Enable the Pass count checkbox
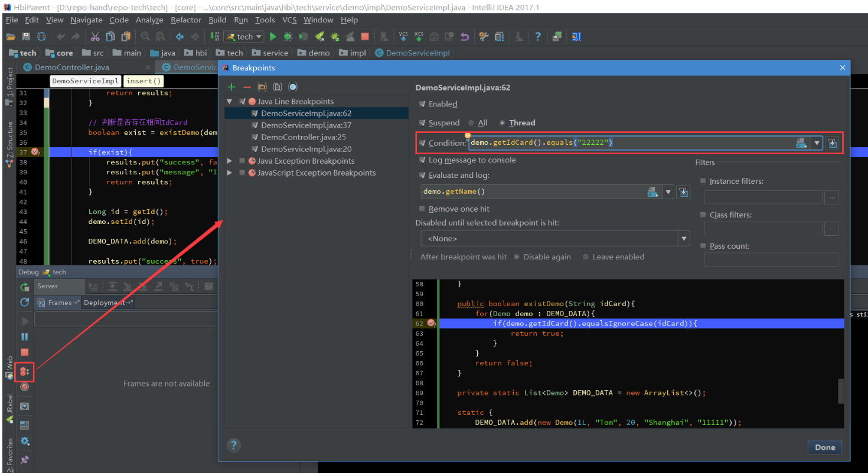Image resolution: width=868 pixels, height=474 pixels. pyautogui.click(x=703, y=246)
